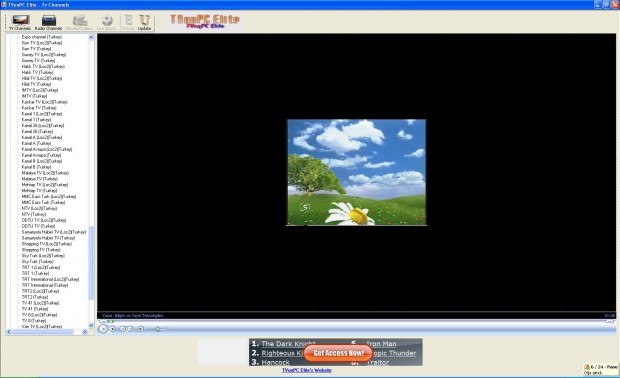Click the player next track button
620x378 pixels.
(x=130, y=329)
